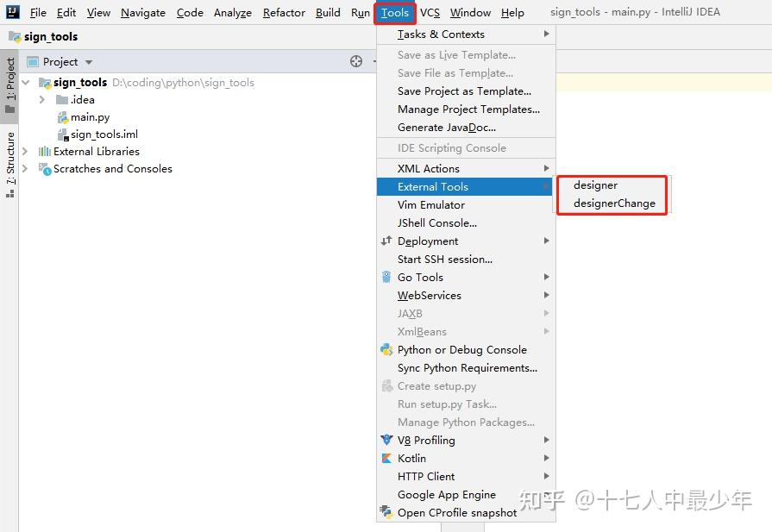Open the Edit menu
The image size is (772, 532).
66,13
